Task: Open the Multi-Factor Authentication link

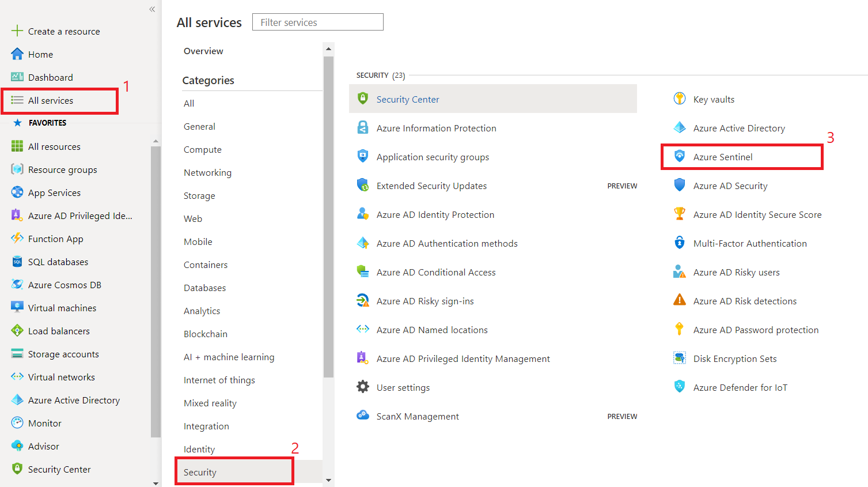Action: click(x=749, y=243)
